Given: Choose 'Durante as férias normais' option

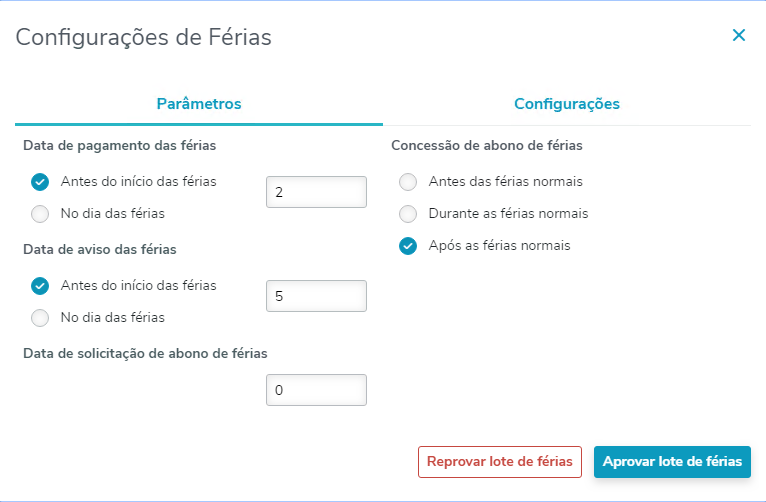Looking at the screenshot, I should 408,214.
